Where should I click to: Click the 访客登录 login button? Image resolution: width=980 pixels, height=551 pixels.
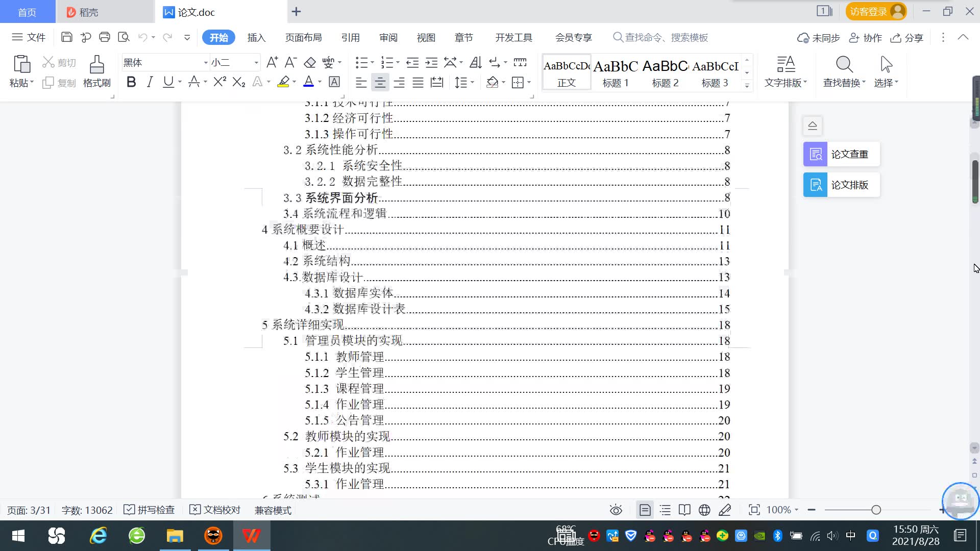875,11
